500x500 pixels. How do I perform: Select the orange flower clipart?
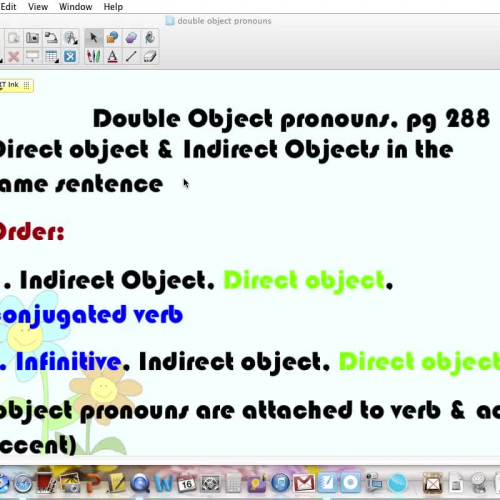[x=104, y=390]
